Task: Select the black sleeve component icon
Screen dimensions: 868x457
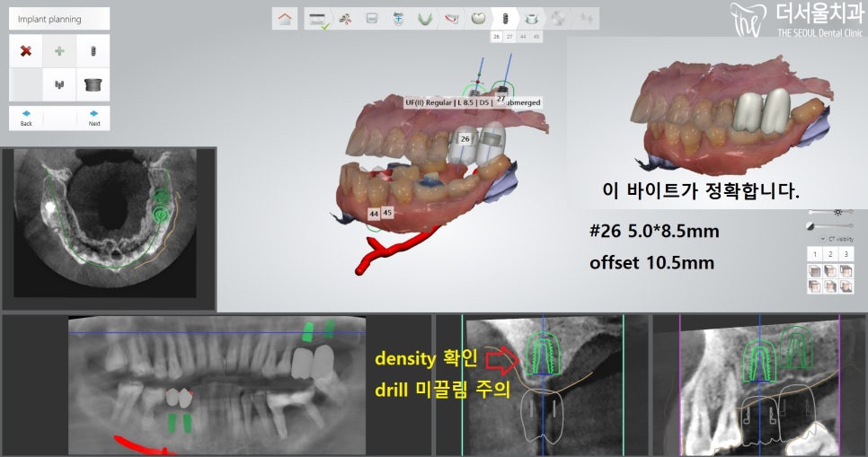Action: (x=93, y=84)
